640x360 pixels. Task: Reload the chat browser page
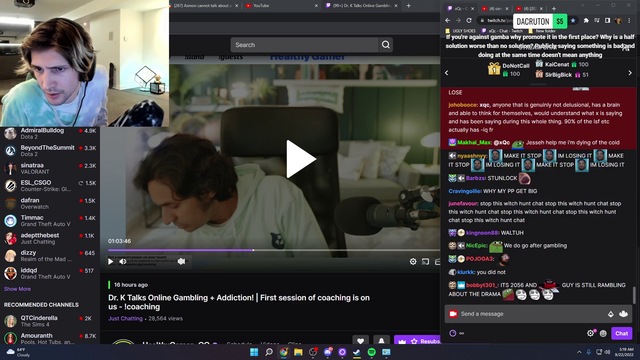469,20
